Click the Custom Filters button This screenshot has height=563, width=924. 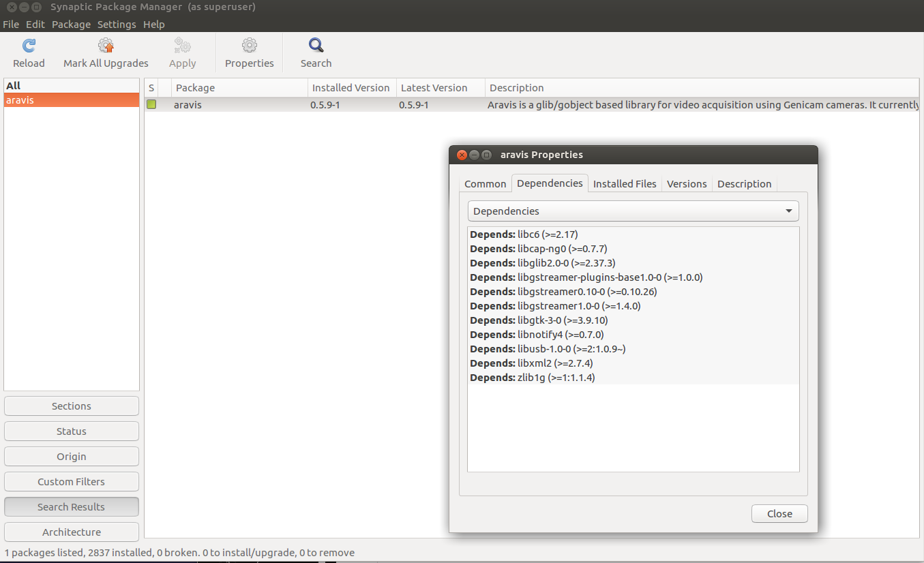(x=72, y=482)
